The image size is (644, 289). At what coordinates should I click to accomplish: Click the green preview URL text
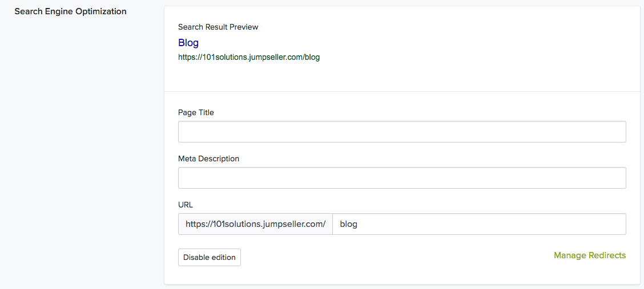(x=249, y=58)
